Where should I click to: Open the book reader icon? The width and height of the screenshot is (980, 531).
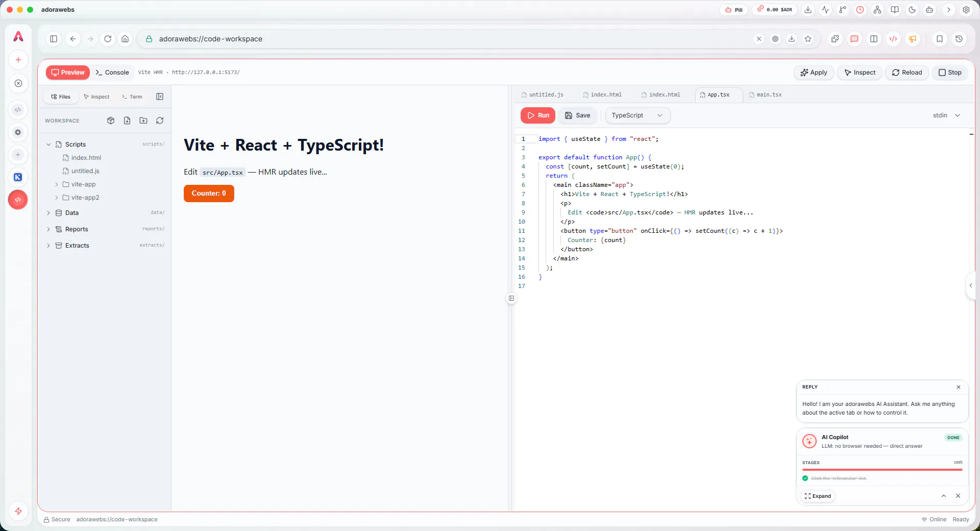tap(895, 10)
